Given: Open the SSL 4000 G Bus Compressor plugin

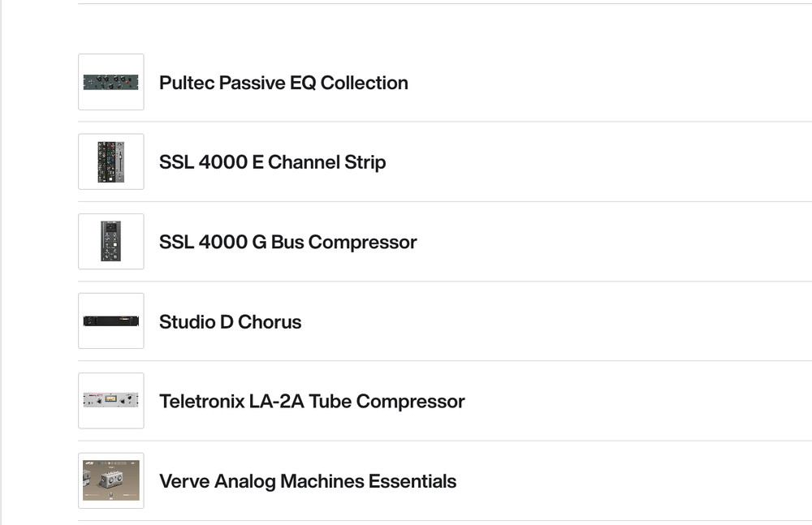Looking at the screenshot, I should (x=287, y=241).
